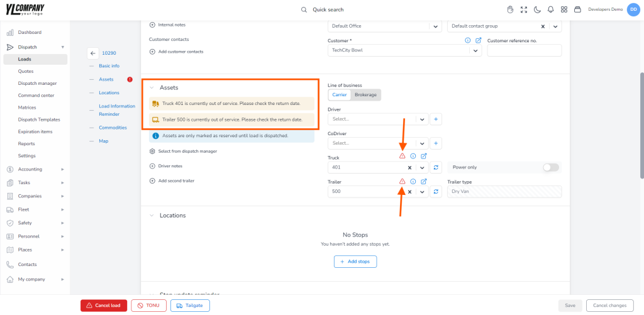Toggle the Power only switch

click(551, 168)
